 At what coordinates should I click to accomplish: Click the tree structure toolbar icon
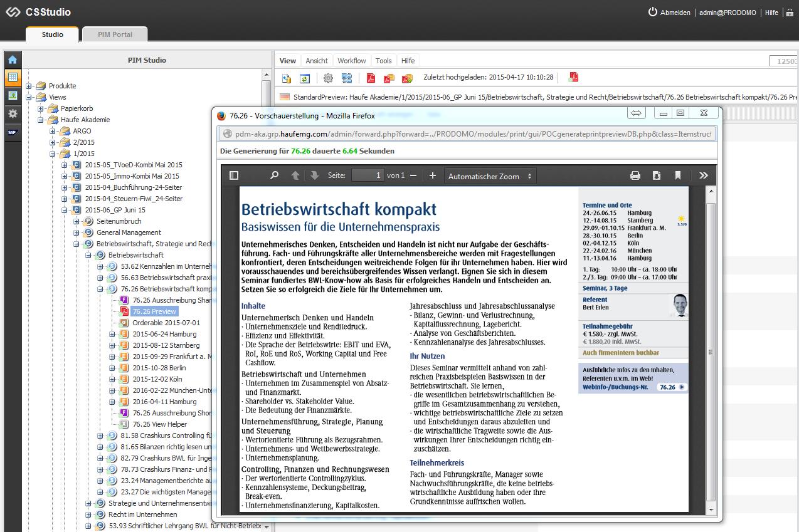click(x=347, y=78)
